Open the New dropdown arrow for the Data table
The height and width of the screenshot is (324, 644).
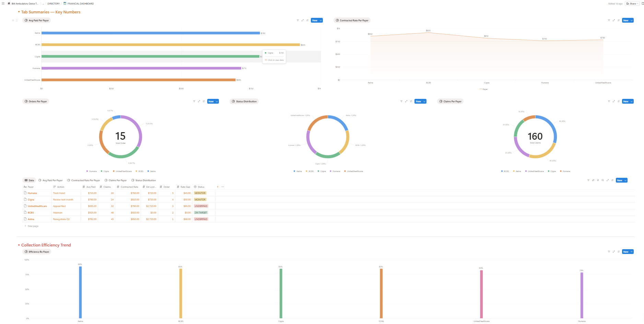625,180
